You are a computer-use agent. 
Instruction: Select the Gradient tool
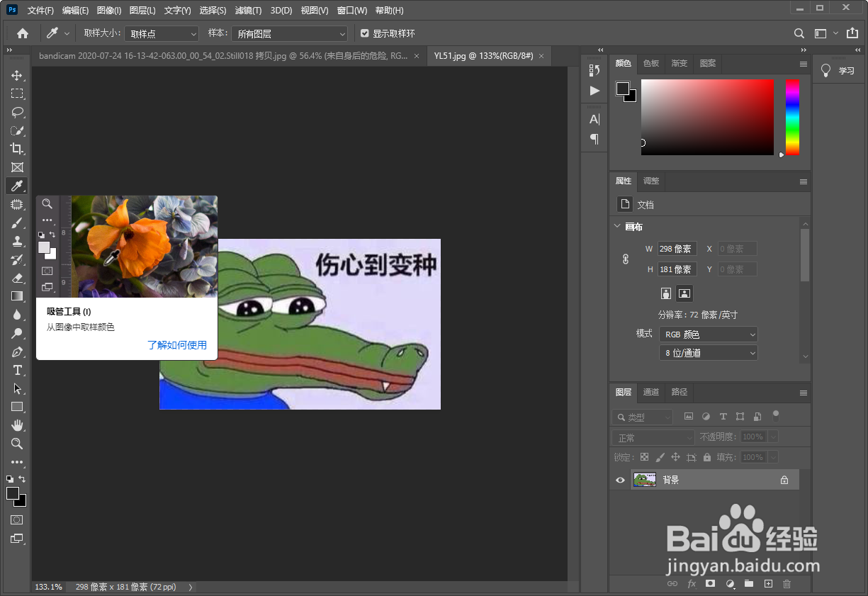(x=17, y=296)
